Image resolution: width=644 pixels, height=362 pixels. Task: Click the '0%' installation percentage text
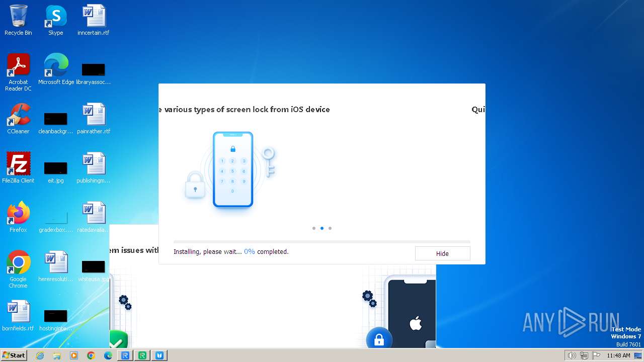point(250,251)
